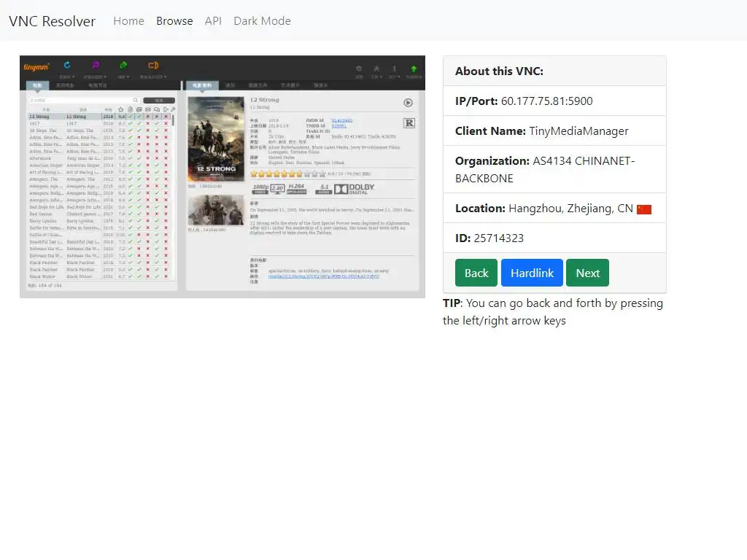This screenshot has height=560, width=747.
Task: Click the purple search and scrape icon
Action: 96,65
